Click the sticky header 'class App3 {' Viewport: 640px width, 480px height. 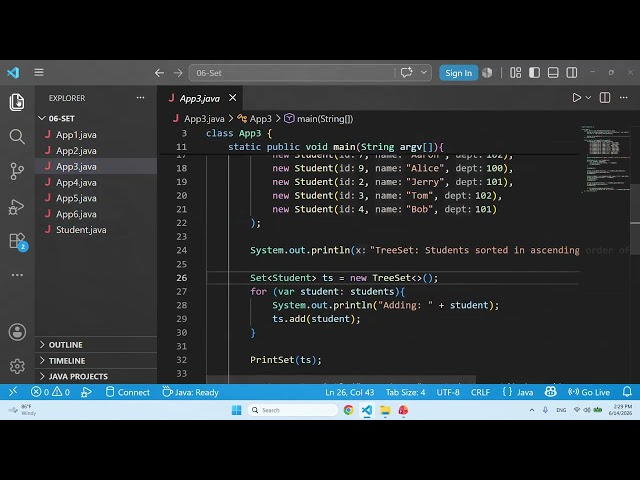pos(239,133)
